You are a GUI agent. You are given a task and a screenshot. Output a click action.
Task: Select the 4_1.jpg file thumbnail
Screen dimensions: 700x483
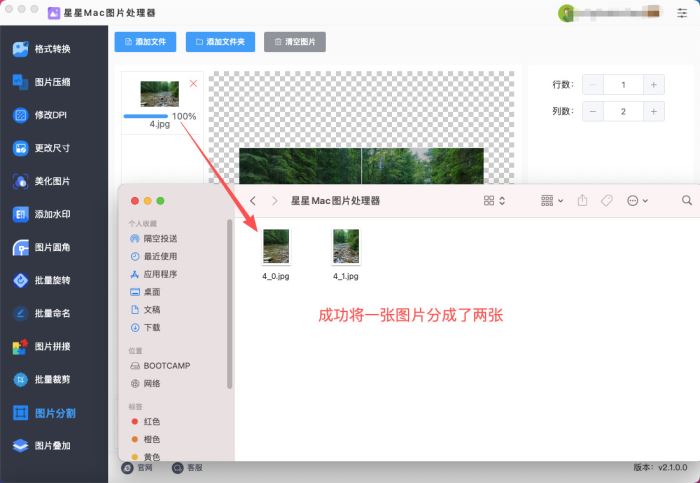346,246
